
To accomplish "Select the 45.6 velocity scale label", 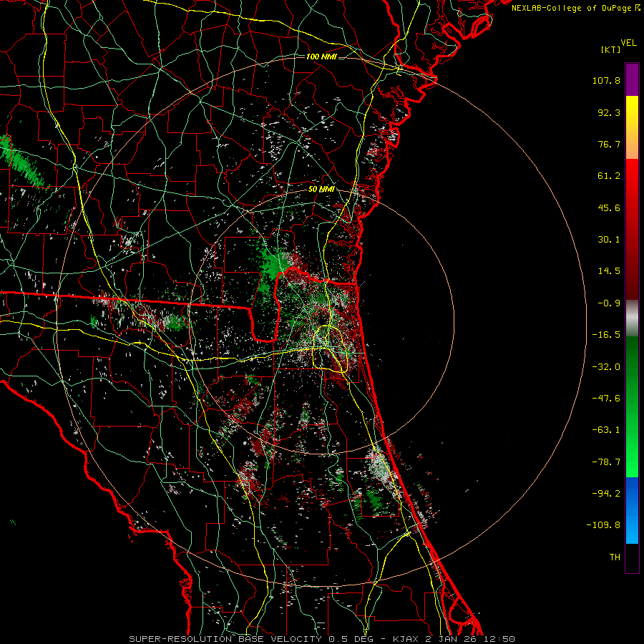I will coord(609,208).
